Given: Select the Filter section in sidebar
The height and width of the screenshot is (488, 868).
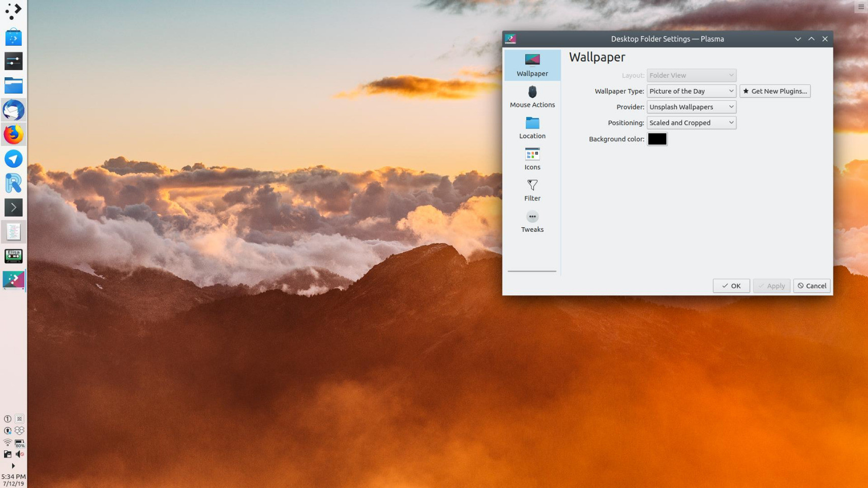Looking at the screenshot, I should pos(532,190).
